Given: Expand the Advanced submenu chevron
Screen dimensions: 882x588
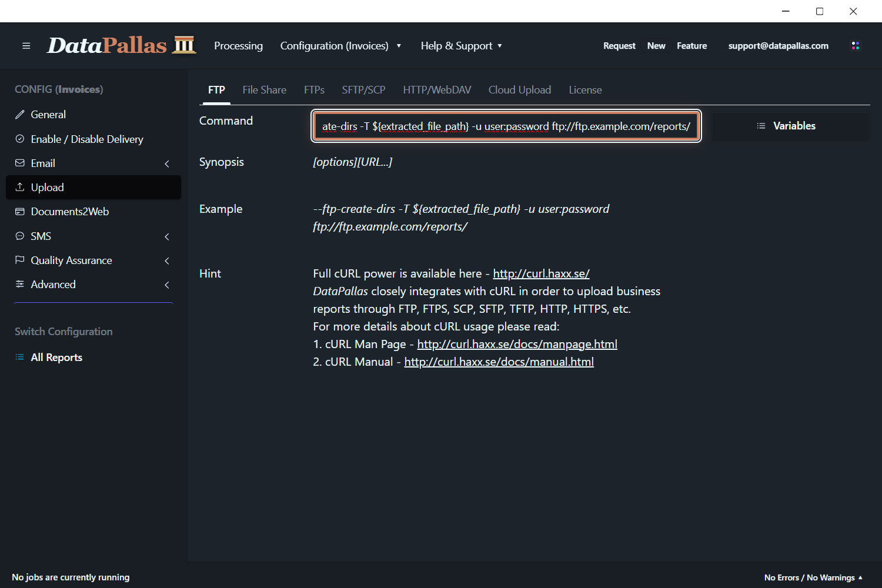Looking at the screenshot, I should coord(167,285).
